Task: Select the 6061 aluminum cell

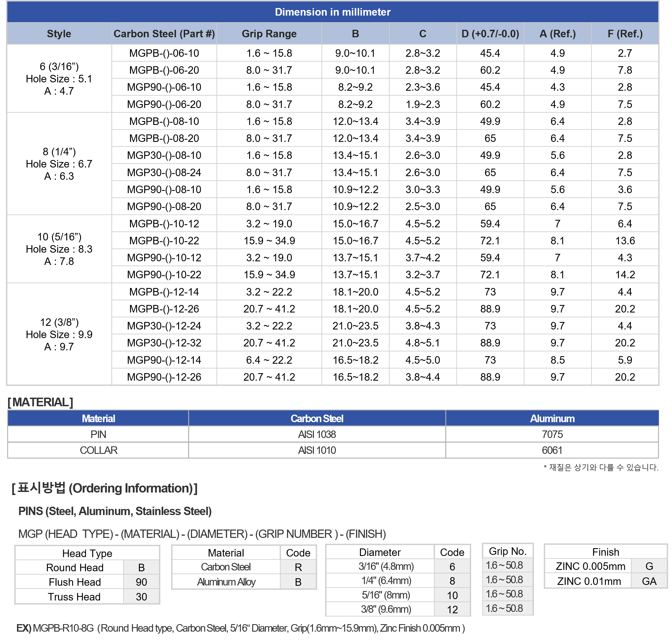Action: point(552,450)
